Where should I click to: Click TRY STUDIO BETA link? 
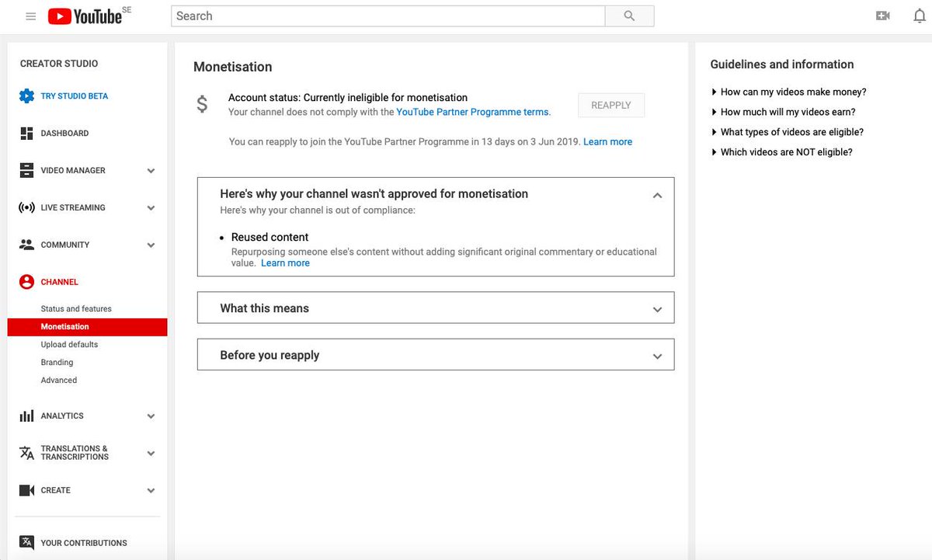point(75,96)
